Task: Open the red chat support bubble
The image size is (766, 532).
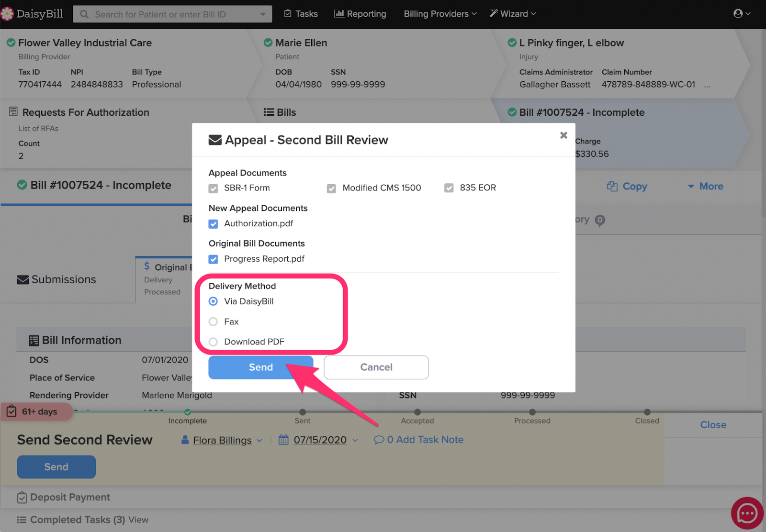Action: click(747, 513)
